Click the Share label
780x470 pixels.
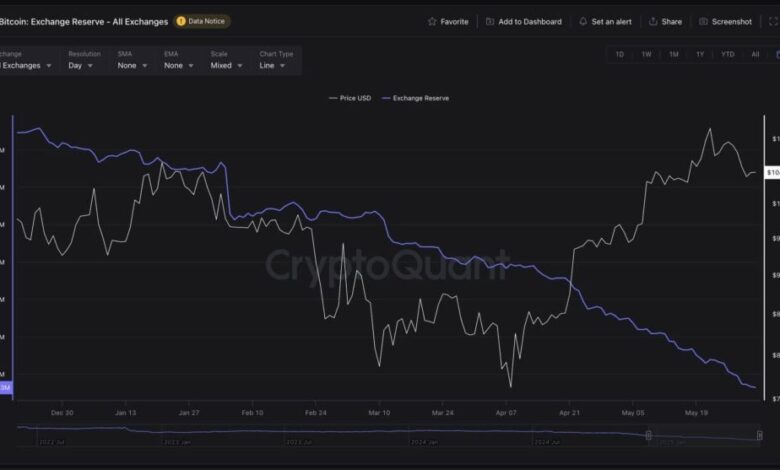pos(672,22)
